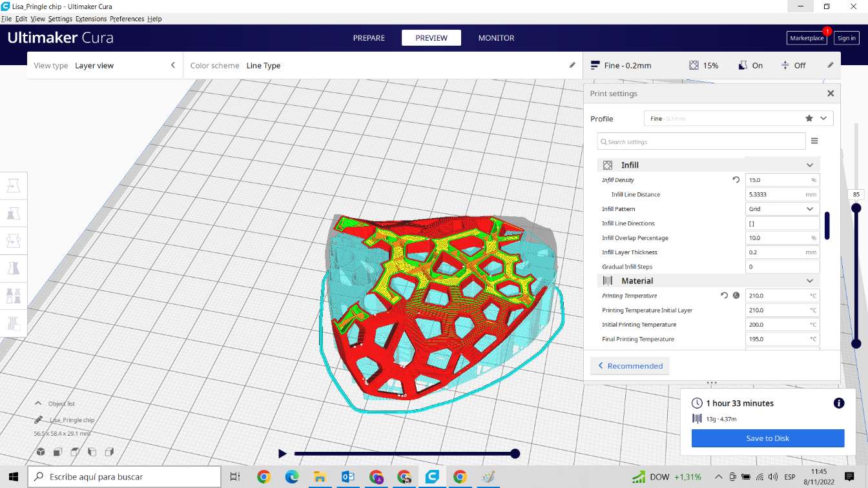The width and height of the screenshot is (868, 488).
Task: Click the upper layer slider handle
Action: (856, 208)
